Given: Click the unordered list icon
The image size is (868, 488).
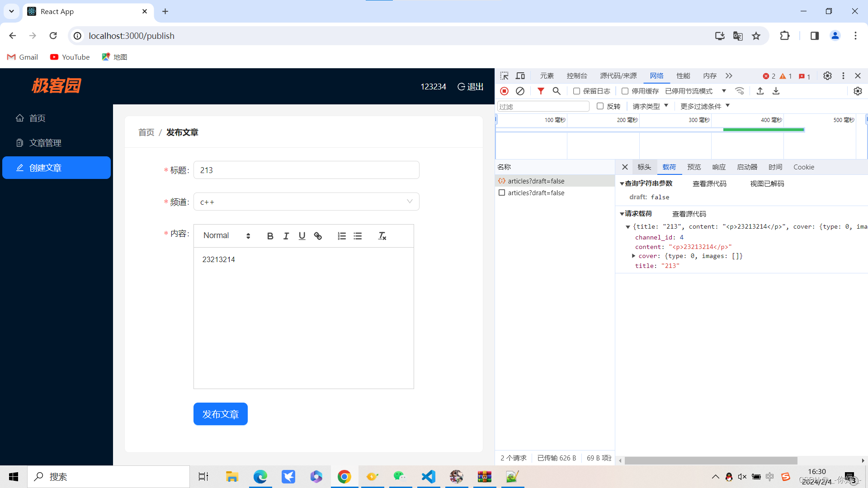Looking at the screenshot, I should [358, 235].
